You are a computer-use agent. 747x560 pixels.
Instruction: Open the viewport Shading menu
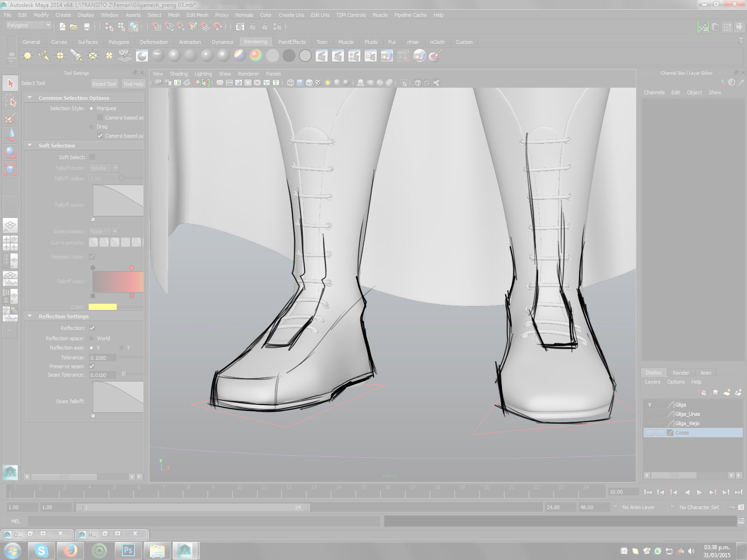pyautogui.click(x=179, y=74)
